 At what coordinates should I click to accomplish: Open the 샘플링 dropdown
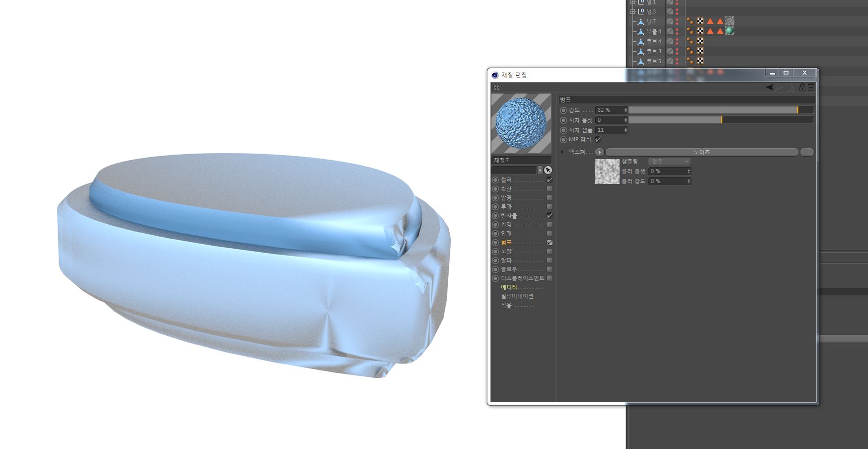pos(669,162)
